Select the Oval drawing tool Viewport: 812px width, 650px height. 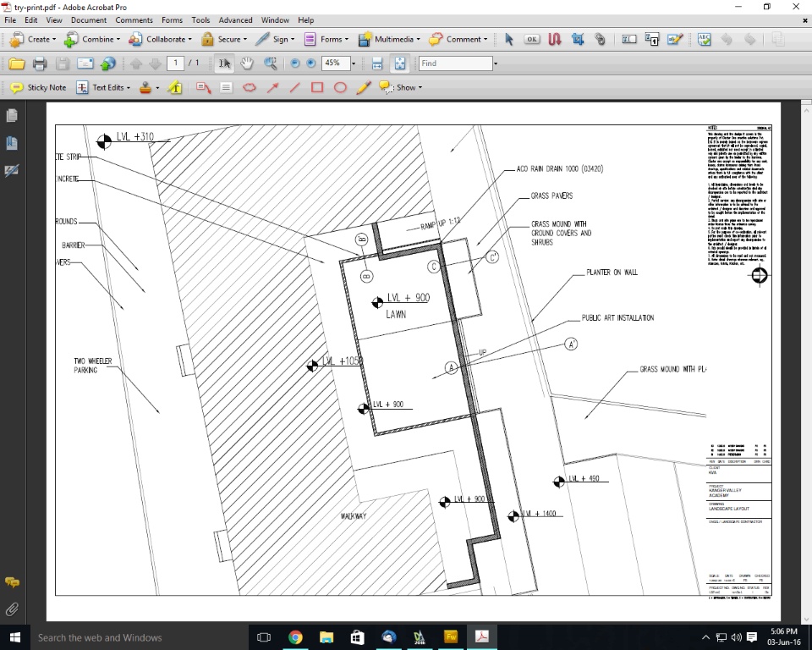[340, 88]
